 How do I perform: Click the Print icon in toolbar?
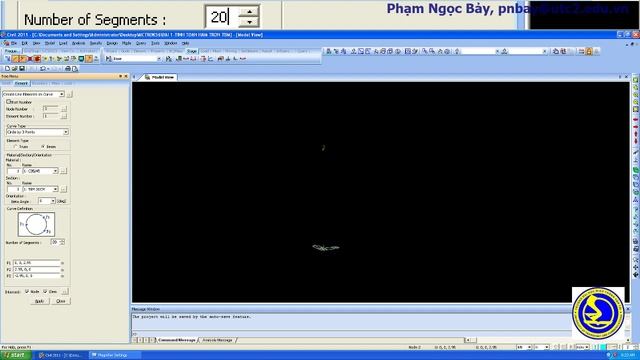coord(68,69)
